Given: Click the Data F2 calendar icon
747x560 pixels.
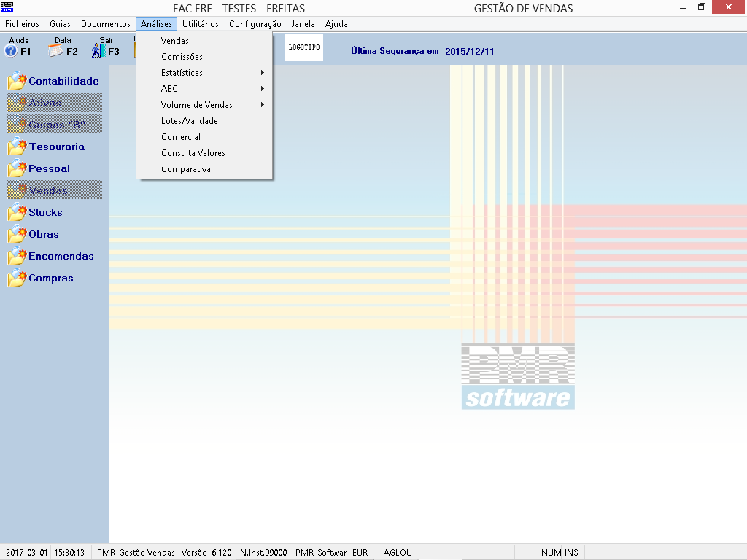Looking at the screenshot, I should tap(55, 50).
